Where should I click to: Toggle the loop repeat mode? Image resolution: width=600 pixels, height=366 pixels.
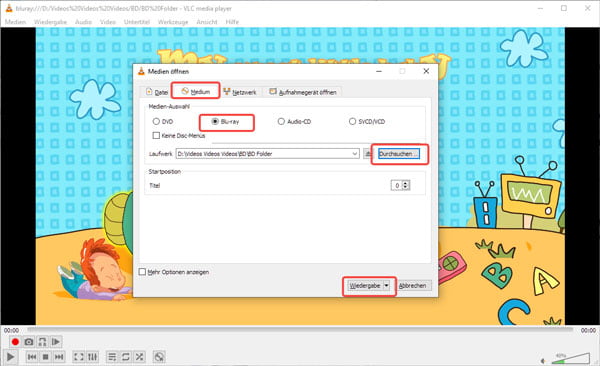(x=126, y=357)
